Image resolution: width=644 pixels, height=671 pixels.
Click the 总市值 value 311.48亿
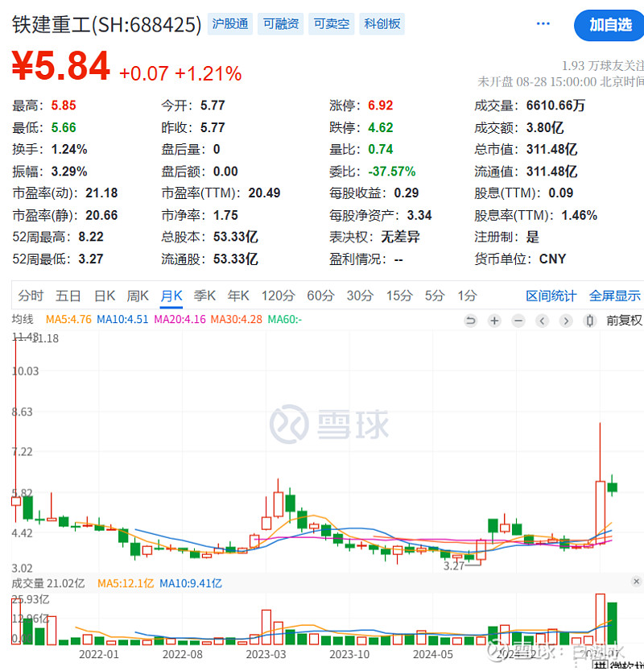tap(551, 149)
